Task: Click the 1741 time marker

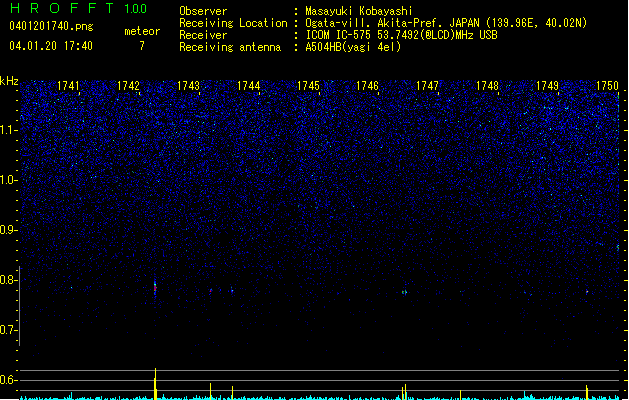Action: (69, 86)
